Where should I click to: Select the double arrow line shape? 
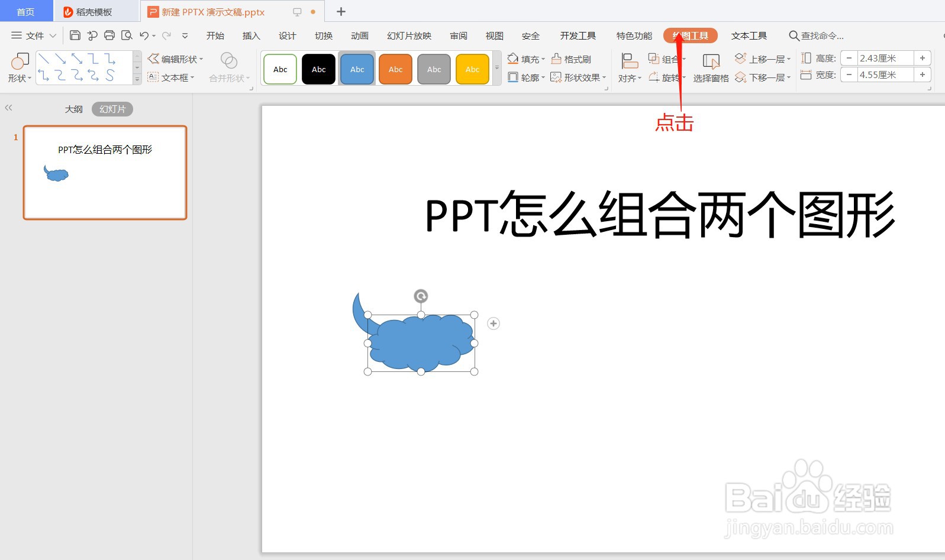[77, 59]
